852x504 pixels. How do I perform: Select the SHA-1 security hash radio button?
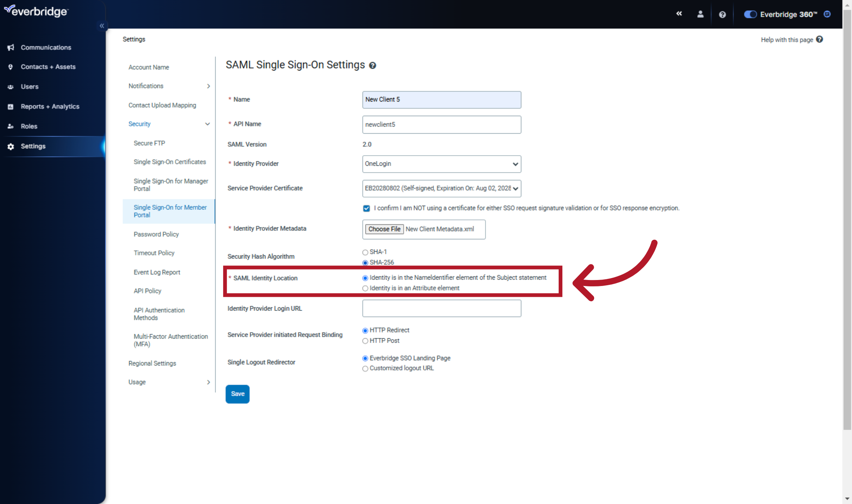(365, 252)
